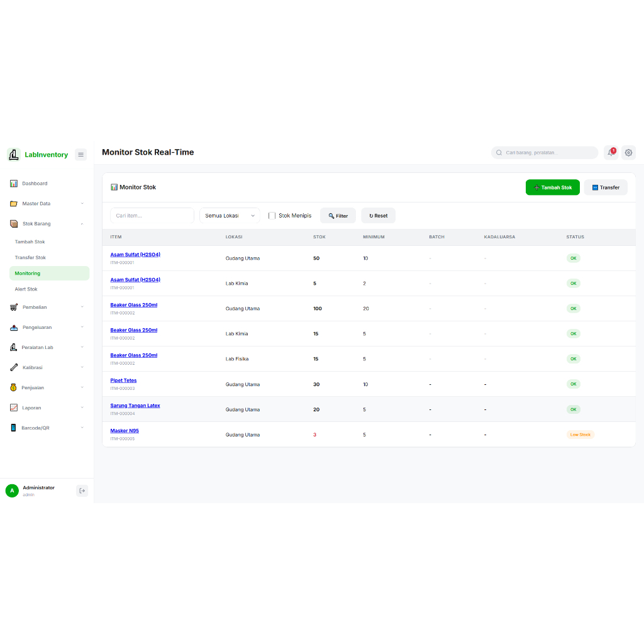This screenshot has width=644, height=644.
Task: Click the Laporan chart icon
Action: pos(14,408)
